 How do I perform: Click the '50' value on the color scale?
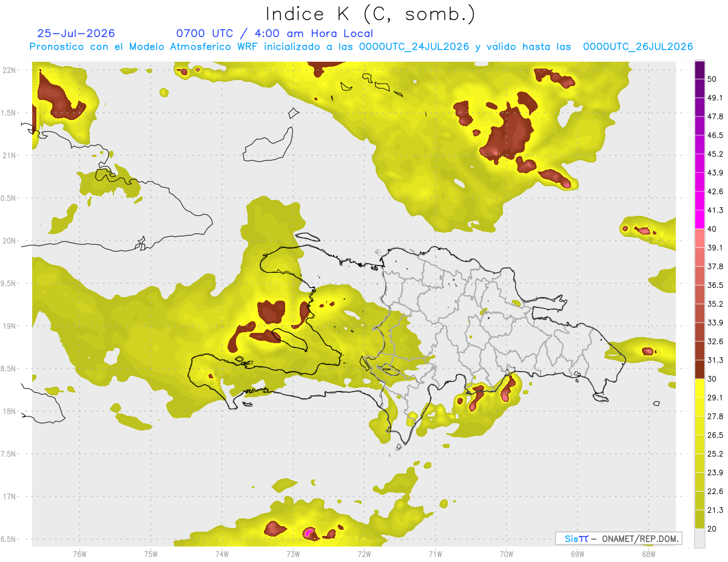click(x=713, y=79)
